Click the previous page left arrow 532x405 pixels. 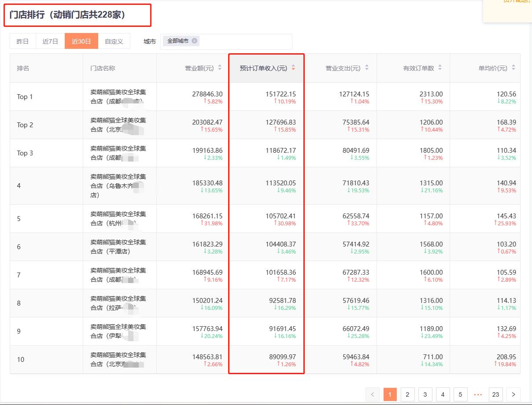coord(373,394)
